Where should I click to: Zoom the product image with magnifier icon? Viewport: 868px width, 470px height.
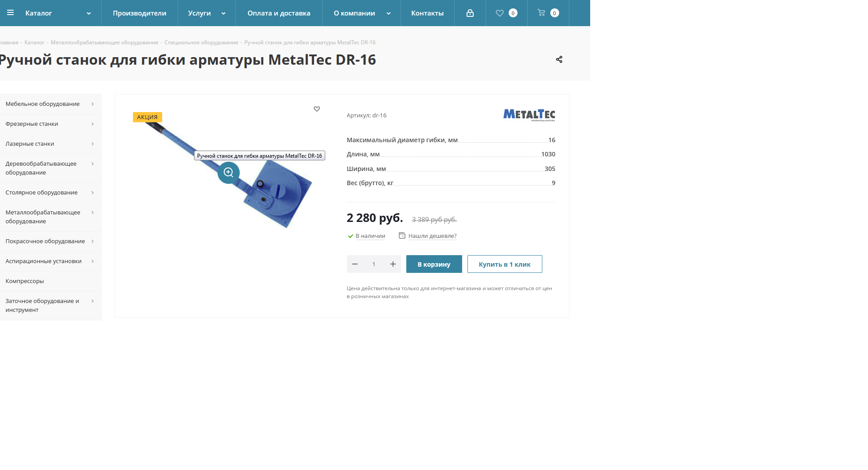(229, 172)
